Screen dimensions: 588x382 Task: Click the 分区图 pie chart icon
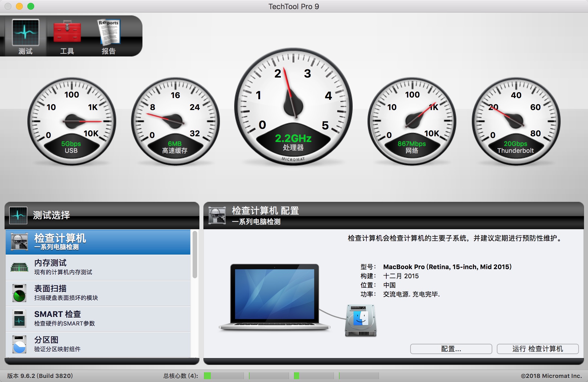click(19, 344)
